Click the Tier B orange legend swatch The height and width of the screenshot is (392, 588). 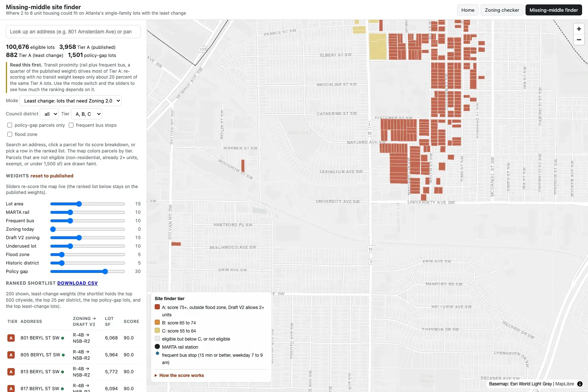click(157, 322)
